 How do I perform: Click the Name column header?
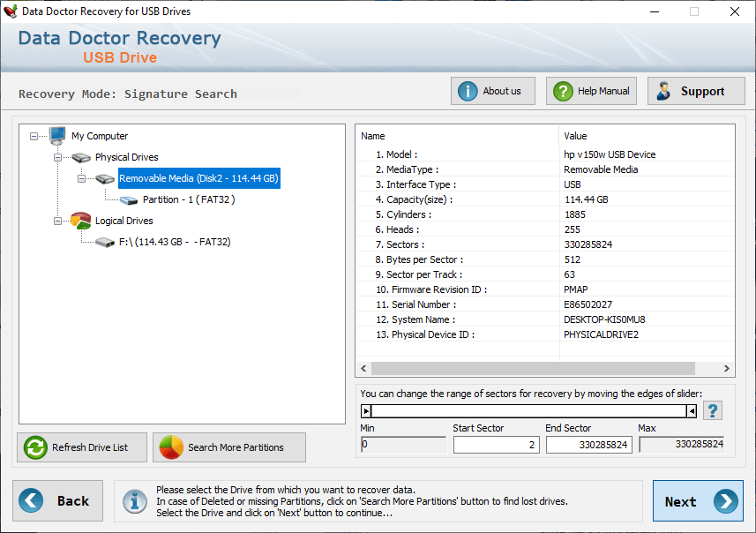coord(458,136)
